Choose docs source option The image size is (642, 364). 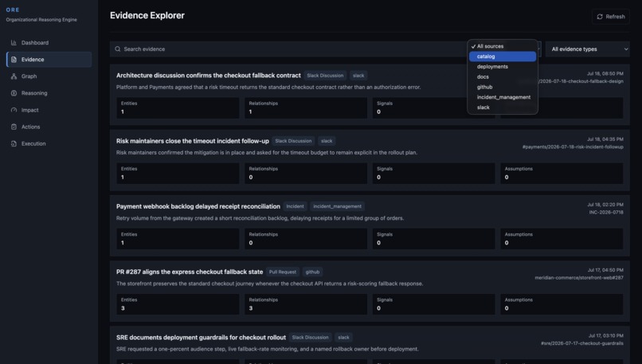coord(503,77)
